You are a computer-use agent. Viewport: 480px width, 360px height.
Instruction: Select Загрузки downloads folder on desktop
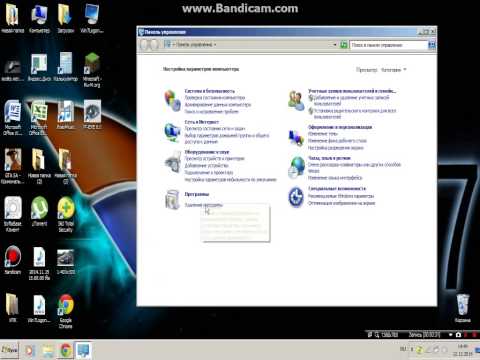pos(66,19)
